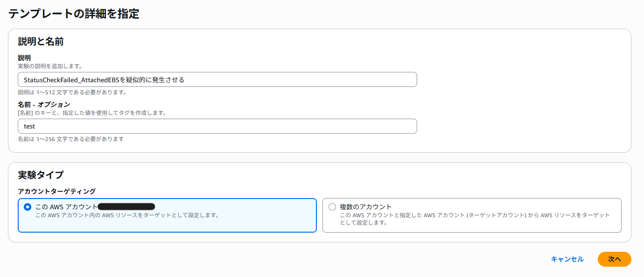The image size is (644, 277).
Task: Click the 実験タイプ section title
Action: coord(41,175)
